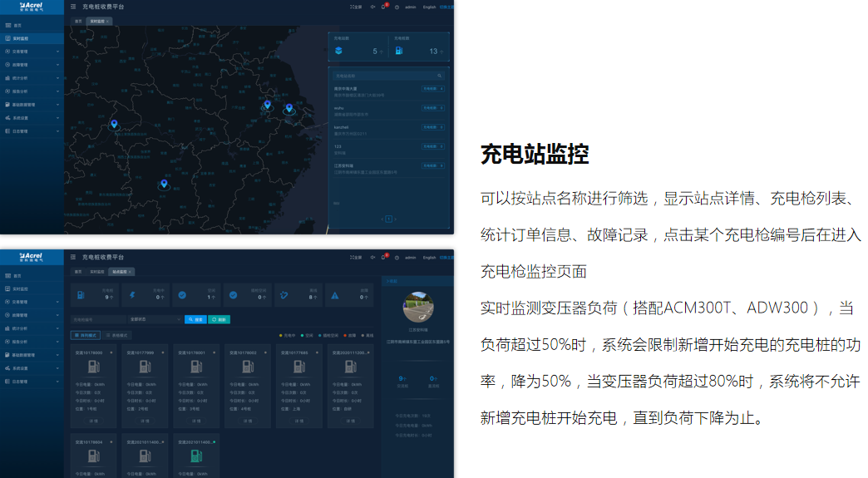Click stacked-layers station count icon

[x=338, y=51]
